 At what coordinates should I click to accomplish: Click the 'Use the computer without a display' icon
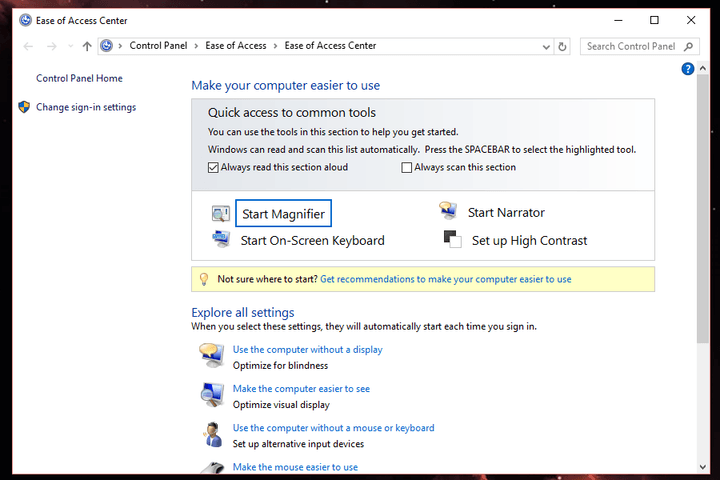212,356
